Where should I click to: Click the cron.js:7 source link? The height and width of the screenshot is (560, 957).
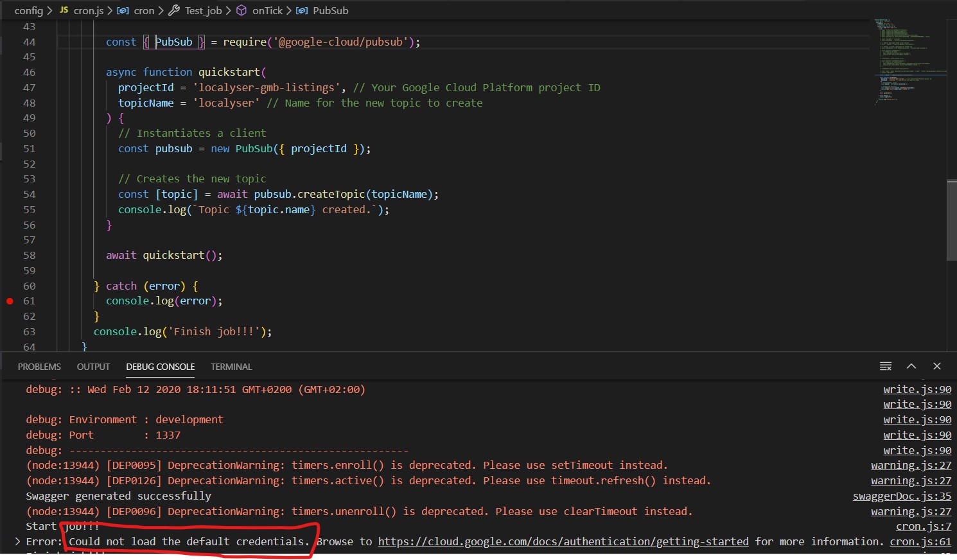924,526
